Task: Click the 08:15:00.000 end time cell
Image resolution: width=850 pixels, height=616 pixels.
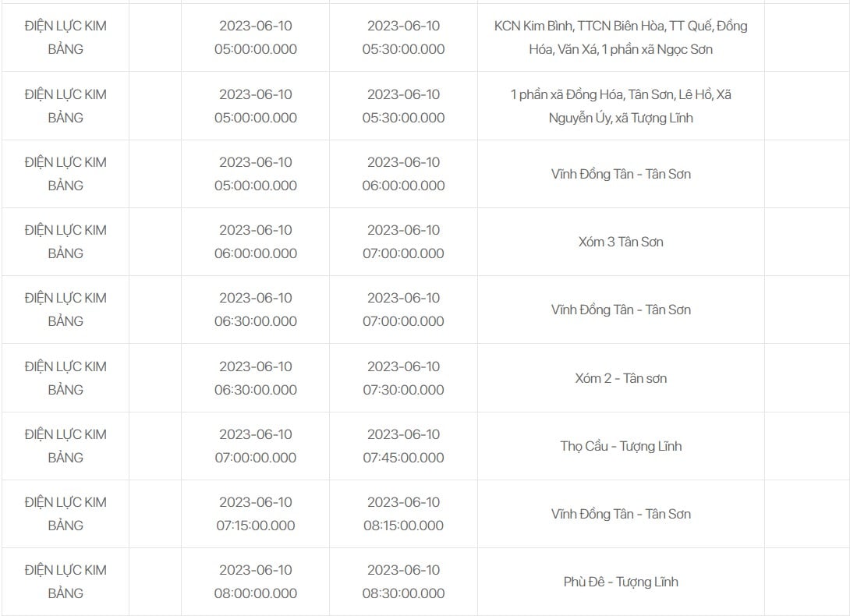Action: click(403, 514)
